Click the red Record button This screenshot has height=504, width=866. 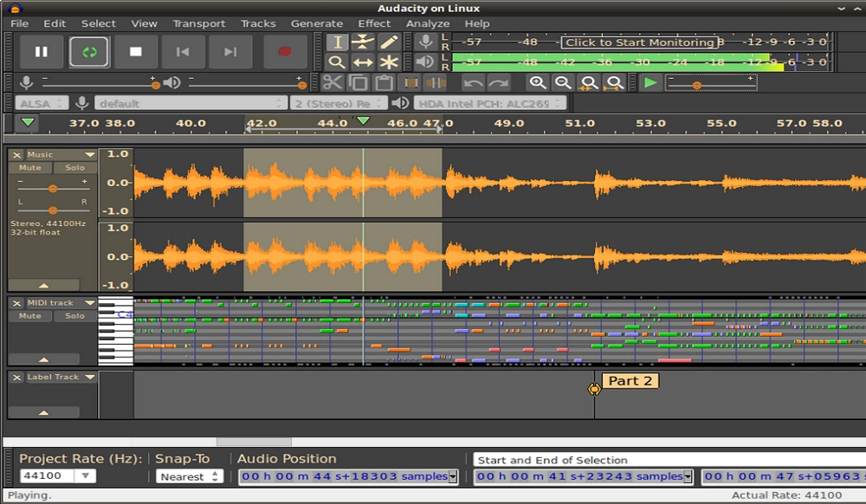[284, 52]
